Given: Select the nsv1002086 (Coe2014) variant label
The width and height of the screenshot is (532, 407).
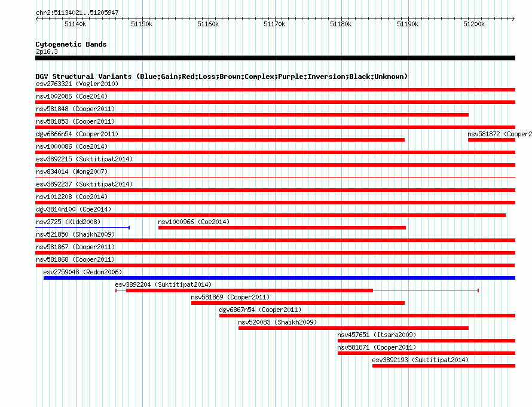Looking at the screenshot, I should pyautogui.click(x=72, y=96).
